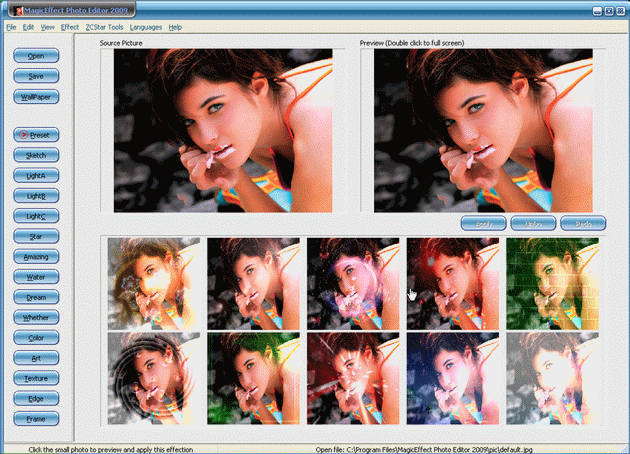This screenshot has height=454, width=630.
Task: Click the Apply button below preview
Action: (x=482, y=224)
